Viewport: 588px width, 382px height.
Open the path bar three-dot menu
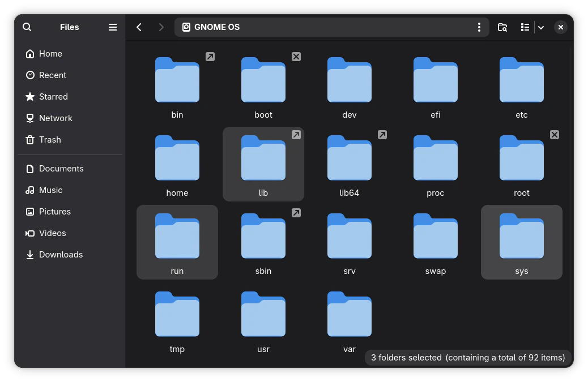pos(479,27)
